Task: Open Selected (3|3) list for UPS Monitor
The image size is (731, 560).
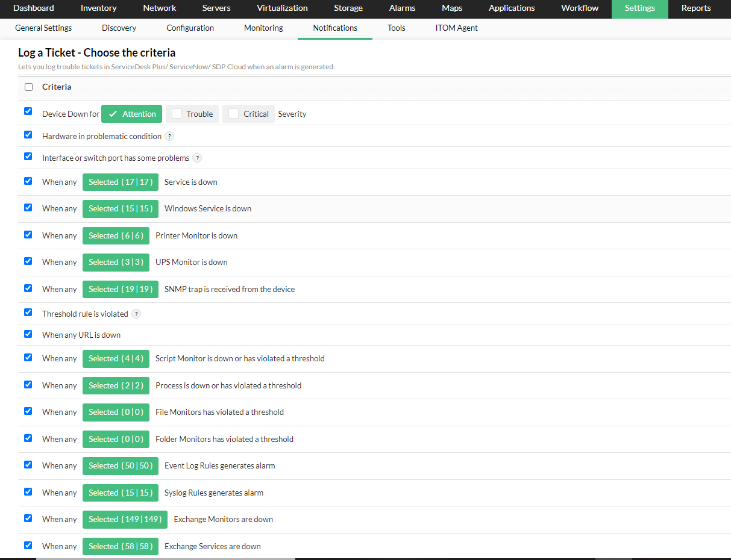Action: click(x=116, y=262)
